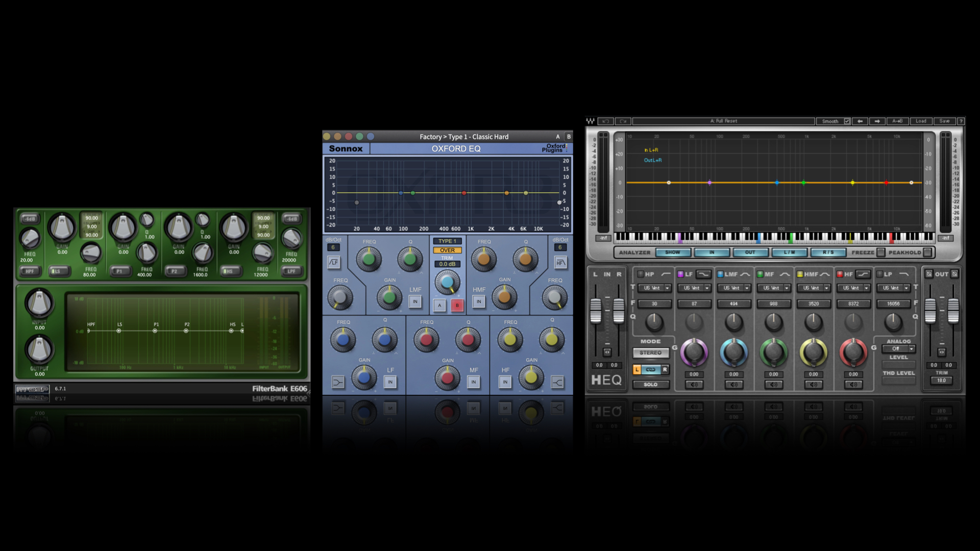Viewport: 980px width, 551px height.
Task: Click the HEQ stereo link chain icon
Action: coord(651,369)
